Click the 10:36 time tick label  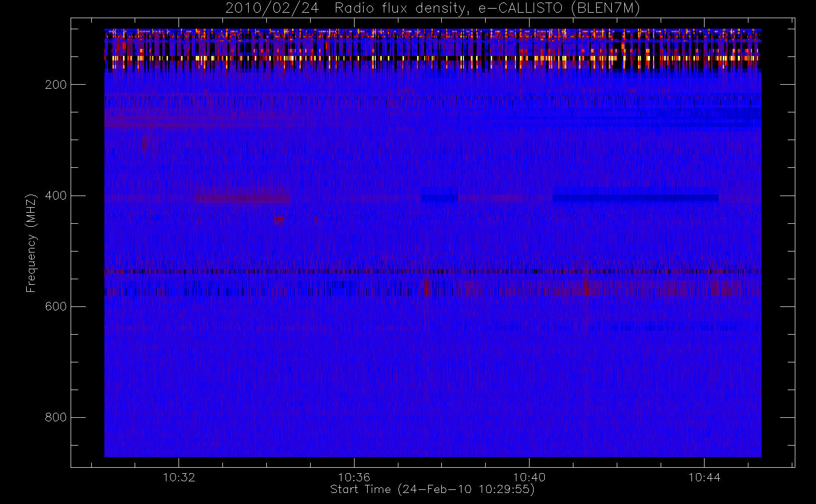pos(354,477)
